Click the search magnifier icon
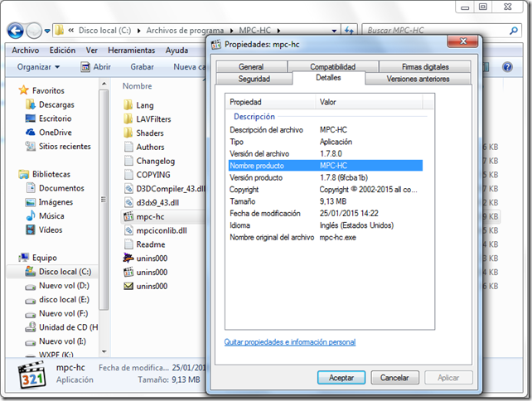The image size is (532, 401). click(x=514, y=31)
